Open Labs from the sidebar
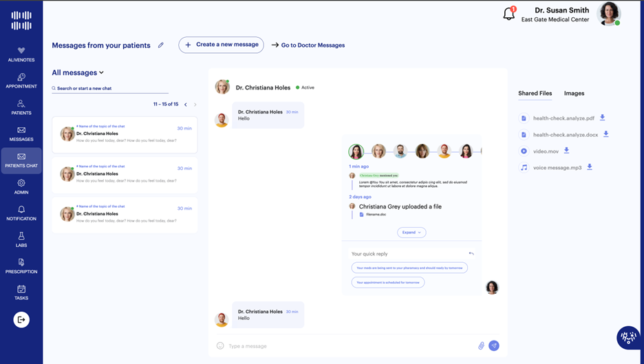This screenshot has width=644, height=364. pos(21,239)
